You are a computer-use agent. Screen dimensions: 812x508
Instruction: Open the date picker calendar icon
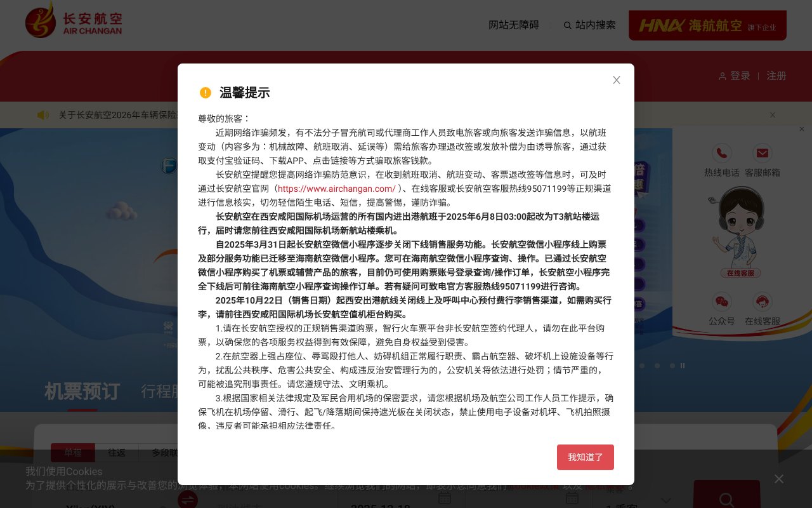click(x=444, y=498)
